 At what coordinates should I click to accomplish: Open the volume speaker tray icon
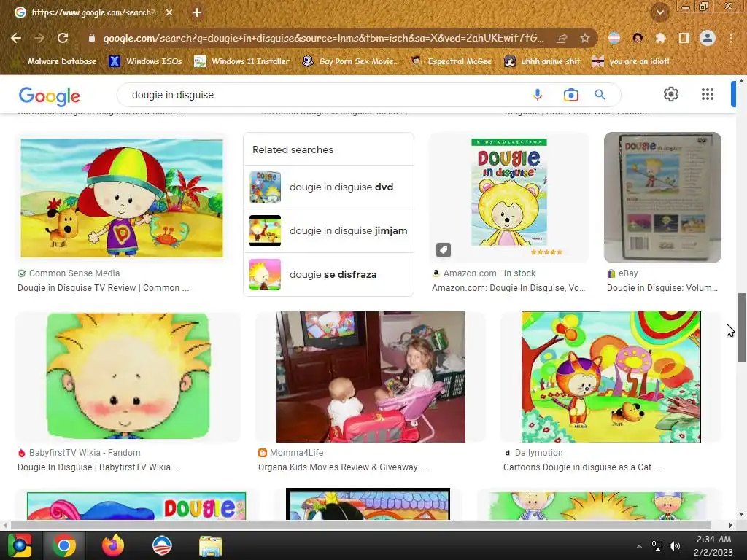pyautogui.click(x=675, y=546)
